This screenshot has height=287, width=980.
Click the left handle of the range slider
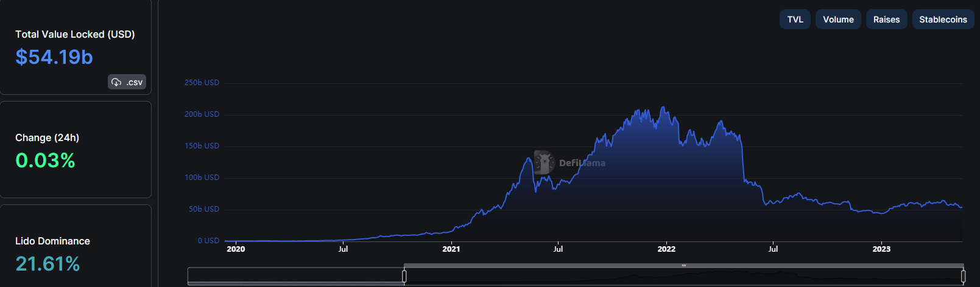[404, 276]
